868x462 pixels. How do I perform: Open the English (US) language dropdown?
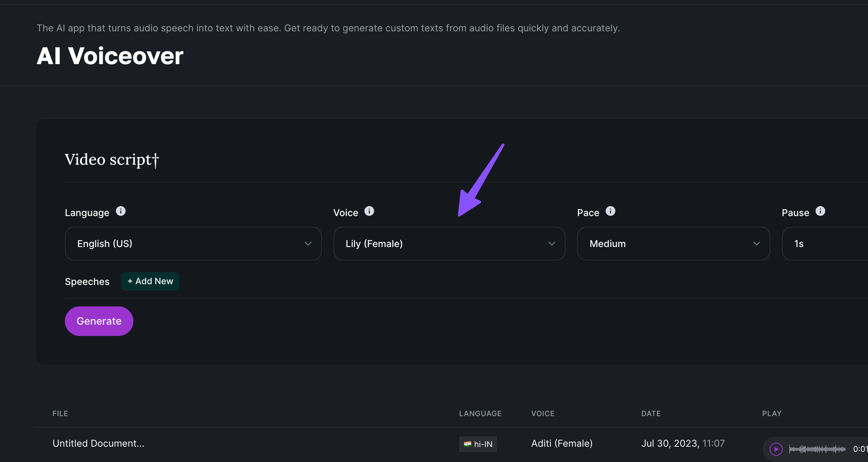pyautogui.click(x=193, y=243)
